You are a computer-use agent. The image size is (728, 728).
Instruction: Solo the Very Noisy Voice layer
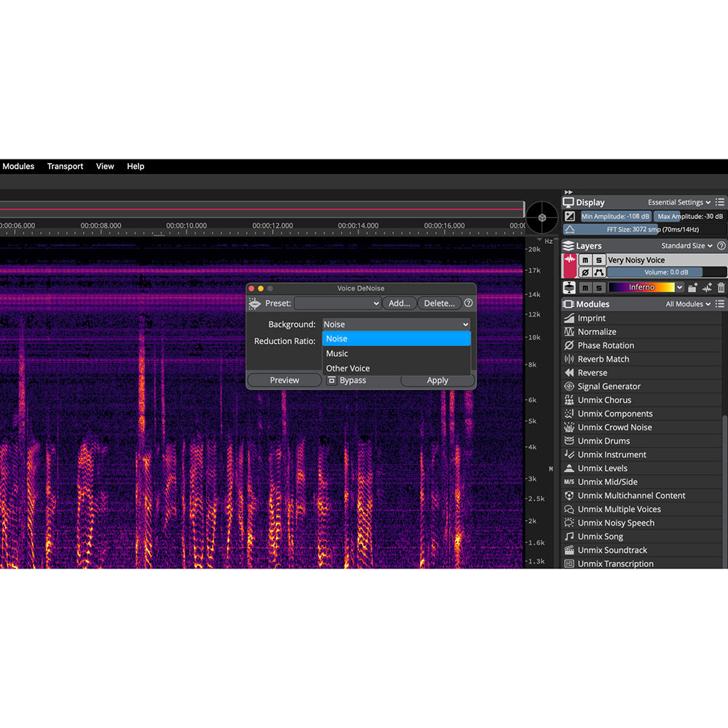click(598, 260)
